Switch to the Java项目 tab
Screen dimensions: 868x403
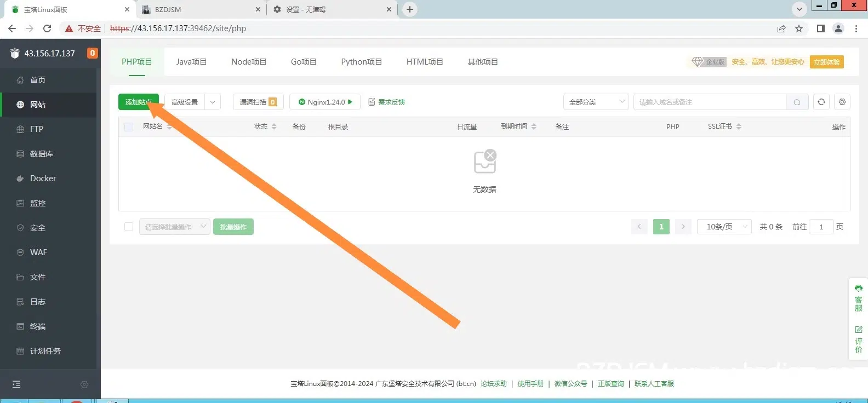tap(191, 62)
